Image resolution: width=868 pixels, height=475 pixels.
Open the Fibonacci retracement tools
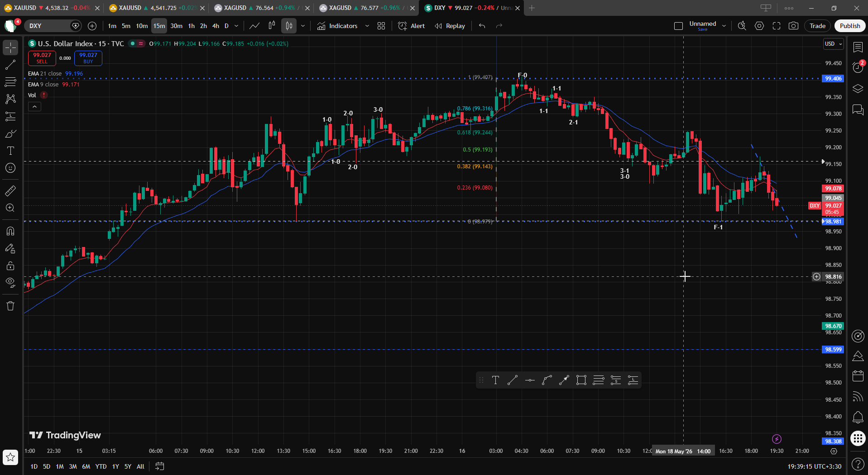(x=10, y=82)
